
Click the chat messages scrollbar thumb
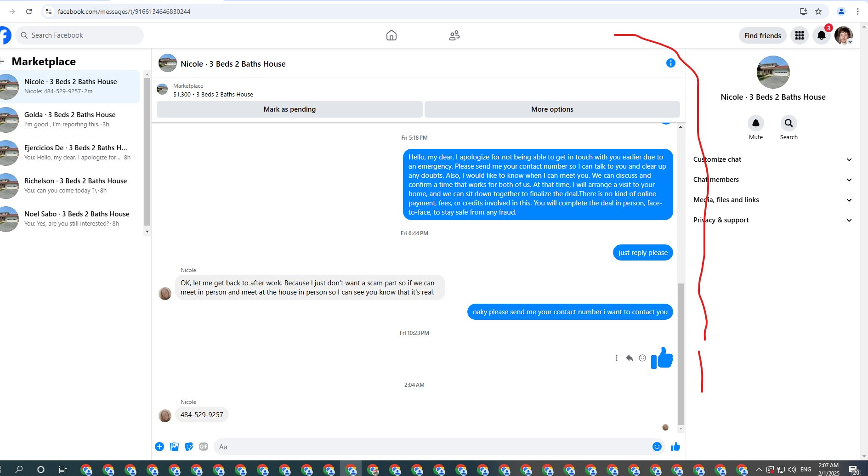(x=681, y=354)
